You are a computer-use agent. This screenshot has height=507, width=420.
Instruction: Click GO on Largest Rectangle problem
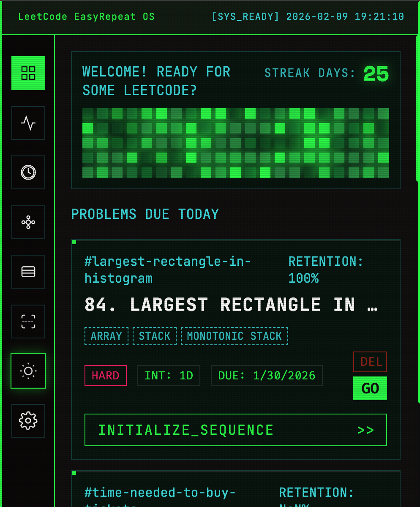tap(370, 388)
